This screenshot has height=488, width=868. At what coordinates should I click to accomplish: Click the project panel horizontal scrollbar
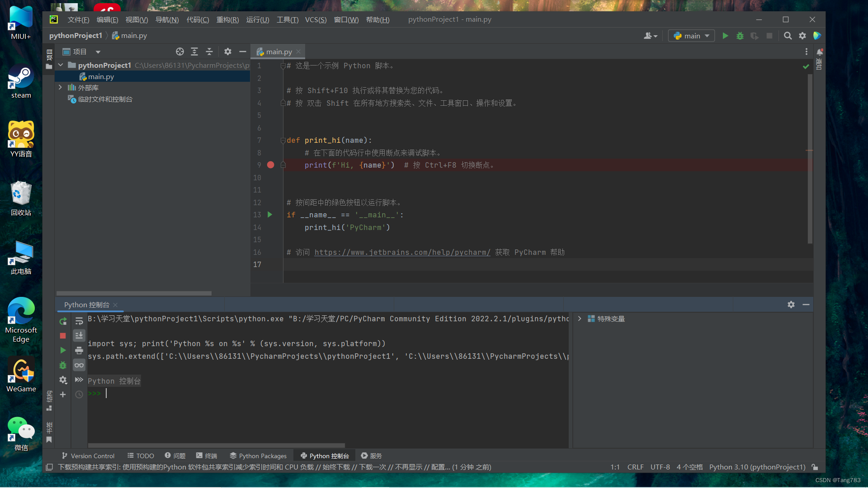[x=134, y=293]
